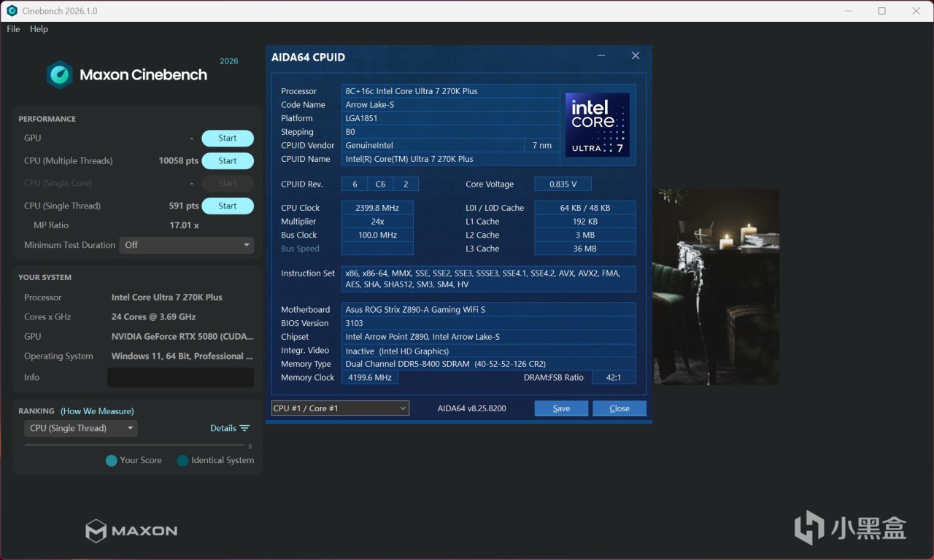Click the AIDA64 v8.25.8200 version label

click(x=471, y=408)
